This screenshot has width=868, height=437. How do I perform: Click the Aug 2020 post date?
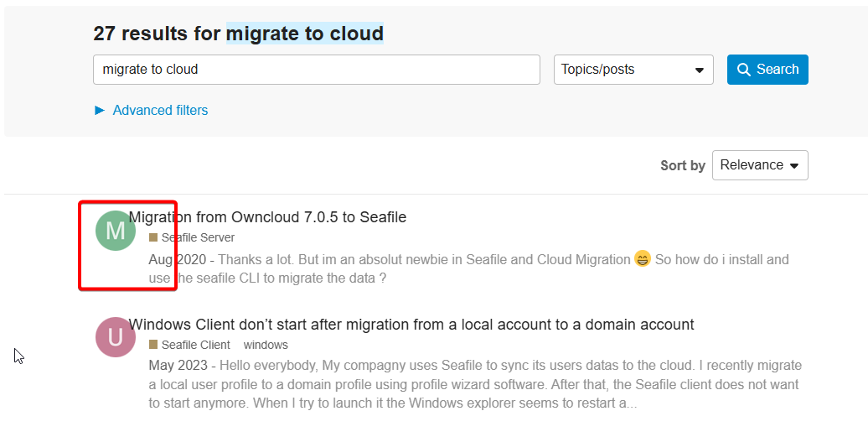(x=181, y=259)
